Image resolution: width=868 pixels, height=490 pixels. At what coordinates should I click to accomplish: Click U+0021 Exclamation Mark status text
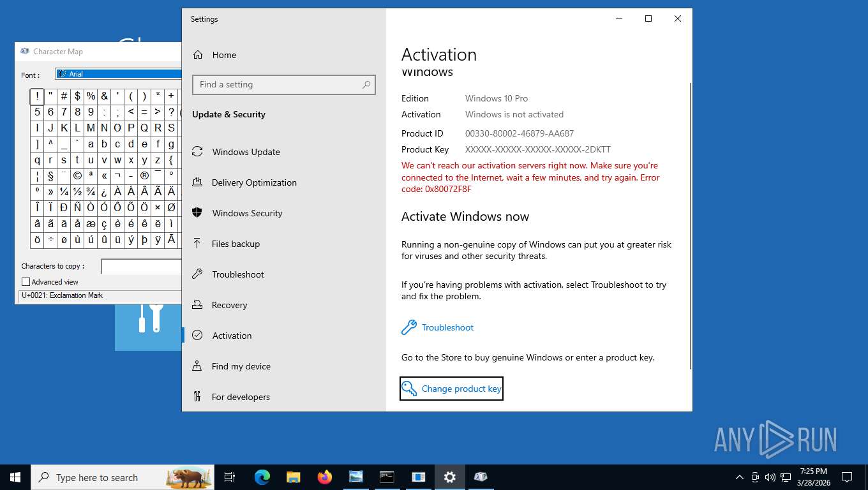point(62,295)
